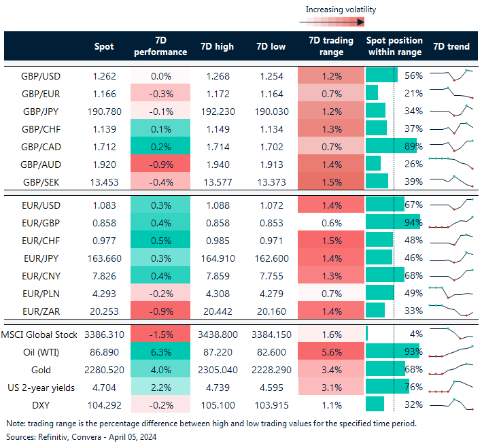
Task: Click the Gold spot value 2280.520
Action: click(x=103, y=368)
